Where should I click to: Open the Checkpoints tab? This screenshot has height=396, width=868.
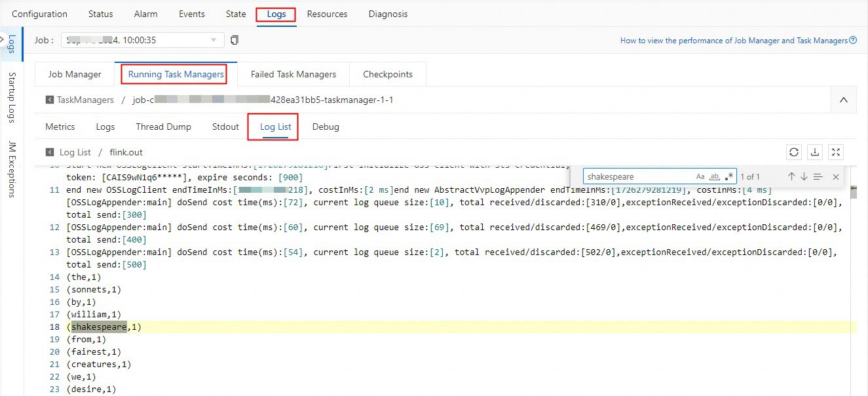[388, 74]
